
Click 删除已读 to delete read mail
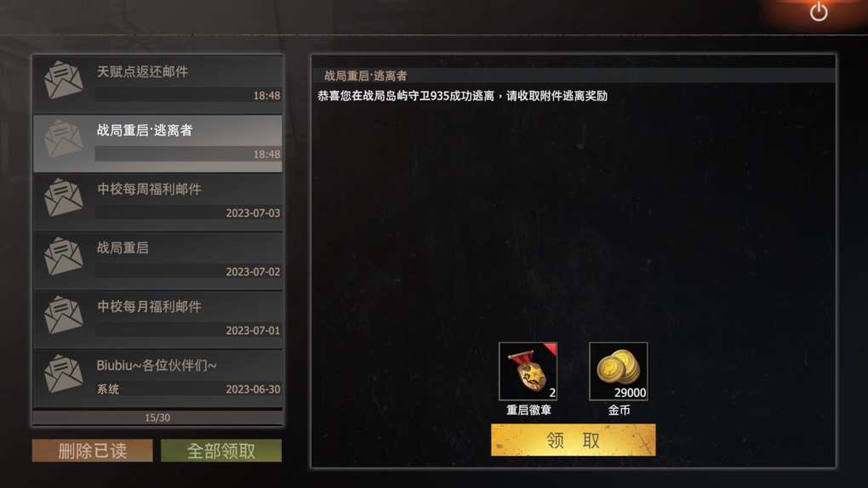[93, 451]
